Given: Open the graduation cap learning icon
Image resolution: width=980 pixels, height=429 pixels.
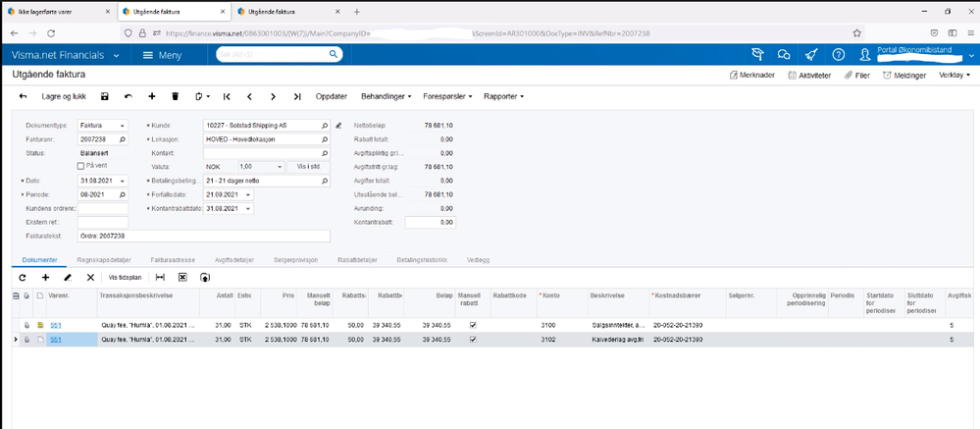Looking at the screenshot, I should coord(757,55).
